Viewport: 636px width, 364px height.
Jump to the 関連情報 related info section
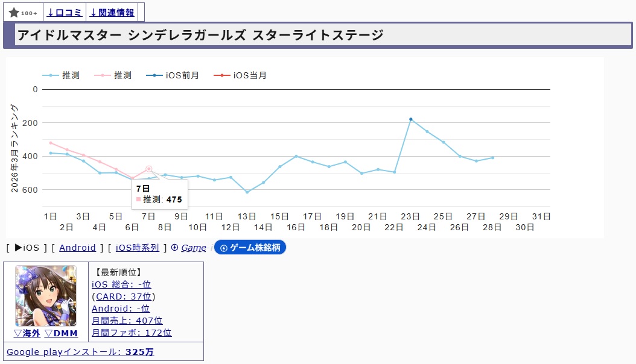(x=112, y=13)
